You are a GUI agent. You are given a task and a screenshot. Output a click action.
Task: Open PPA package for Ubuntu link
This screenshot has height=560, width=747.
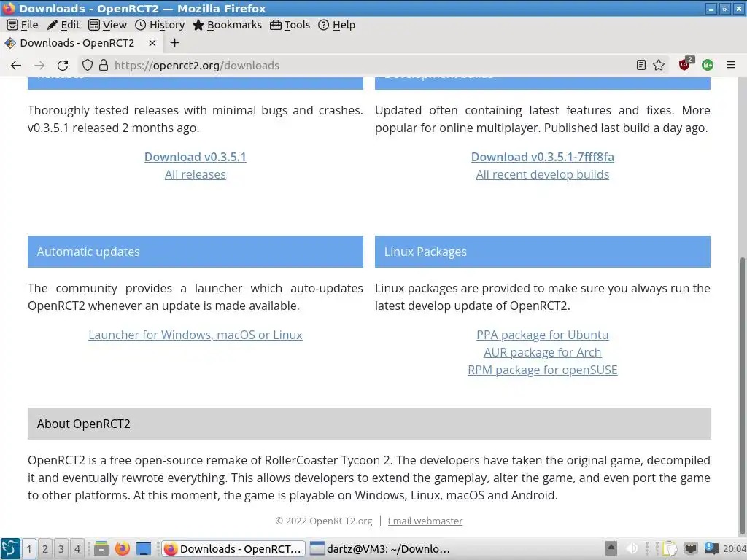click(543, 335)
